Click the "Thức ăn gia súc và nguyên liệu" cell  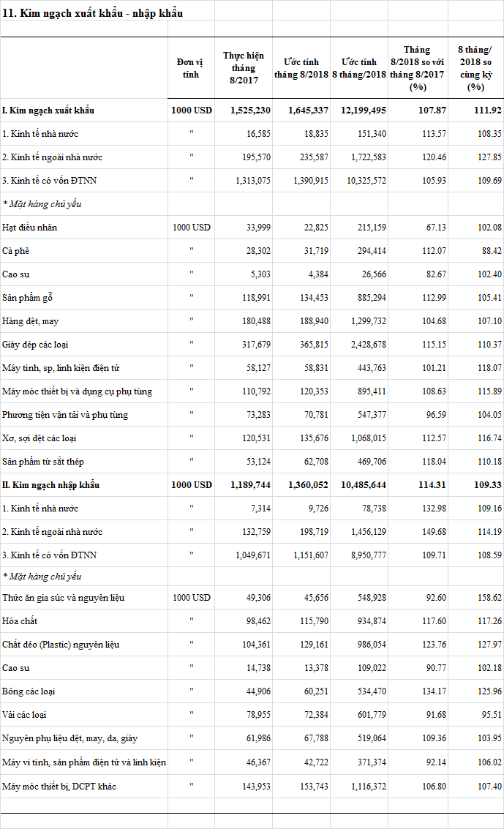pos(63,598)
